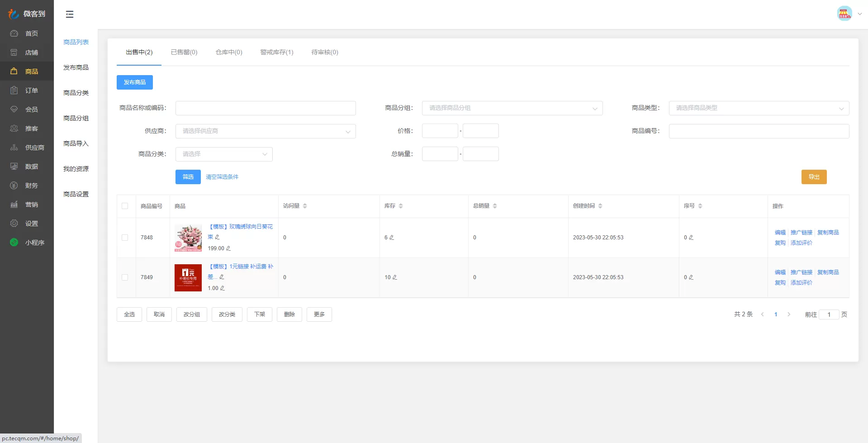868x443 pixels.
Task: Click the orange 导出 button
Action: coord(814,177)
